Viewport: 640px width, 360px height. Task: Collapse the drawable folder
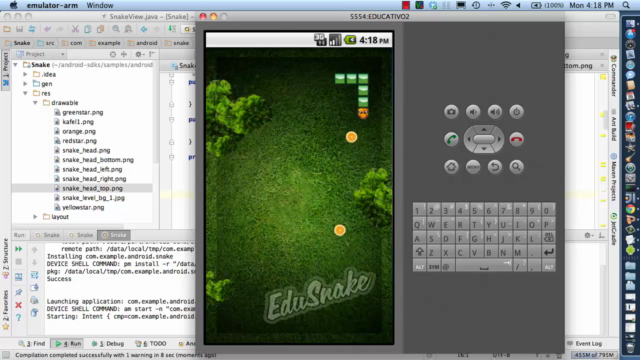[x=35, y=102]
